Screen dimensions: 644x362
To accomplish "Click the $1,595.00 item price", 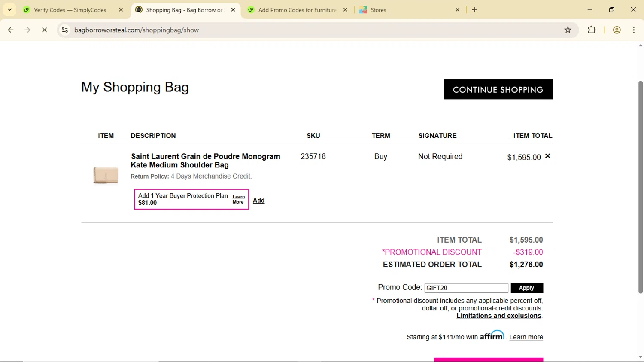I will 524,157.
